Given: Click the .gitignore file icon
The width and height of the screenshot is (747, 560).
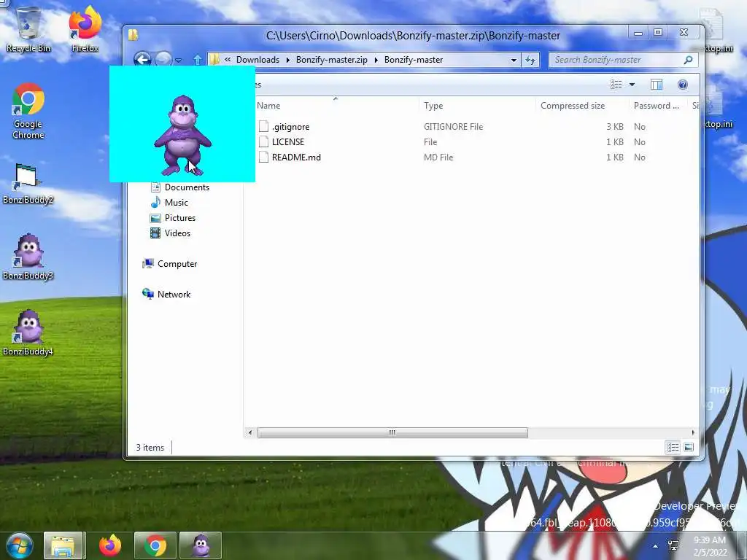Looking at the screenshot, I should tap(263, 126).
